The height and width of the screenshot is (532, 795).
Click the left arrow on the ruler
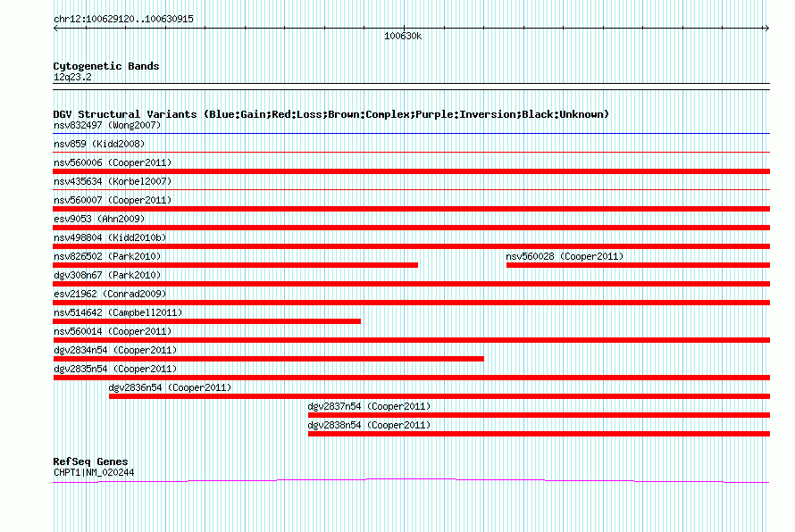tap(55, 29)
